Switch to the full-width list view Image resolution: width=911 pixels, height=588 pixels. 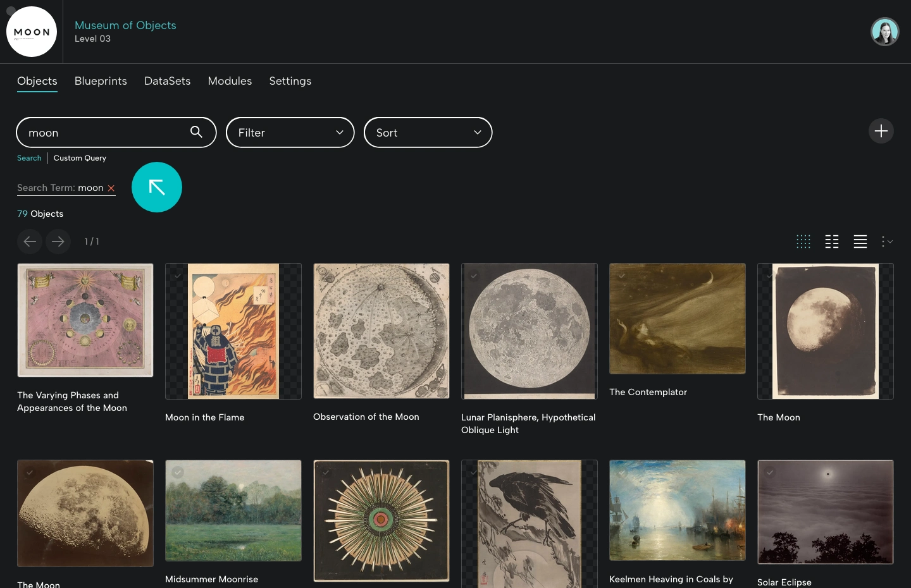(860, 242)
